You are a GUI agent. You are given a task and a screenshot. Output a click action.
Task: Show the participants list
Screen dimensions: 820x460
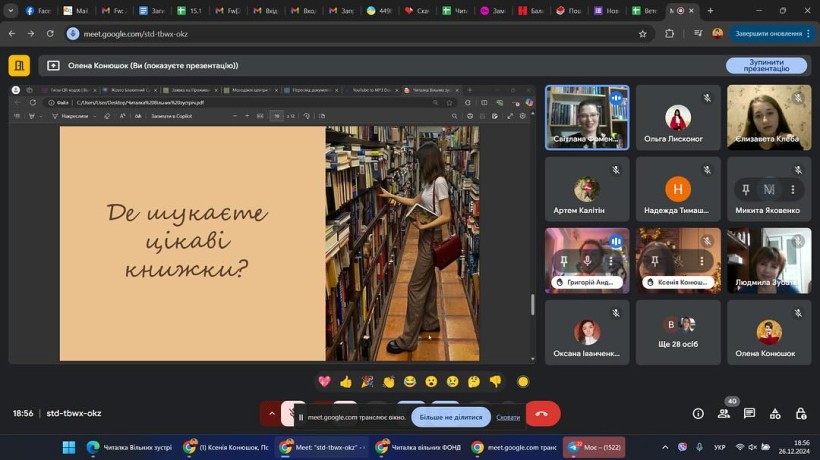pos(724,413)
